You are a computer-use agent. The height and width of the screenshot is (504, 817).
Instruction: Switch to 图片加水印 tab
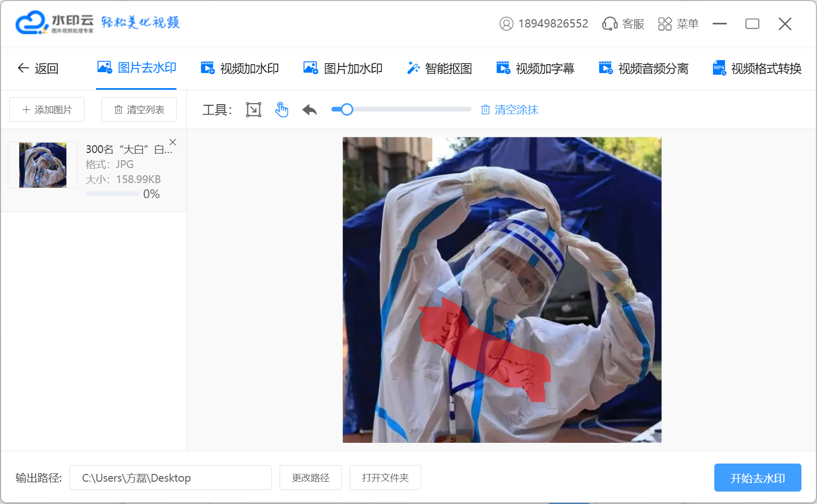[343, 68]
